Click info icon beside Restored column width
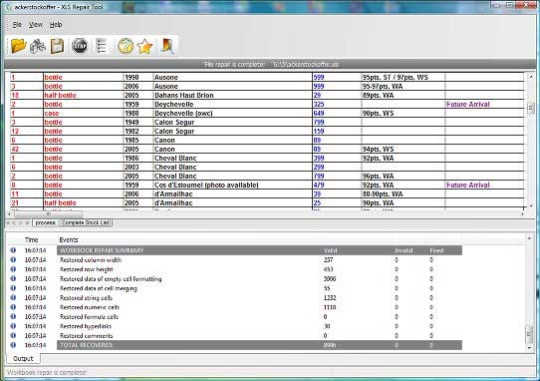540x381 pixels. [13, 260]
